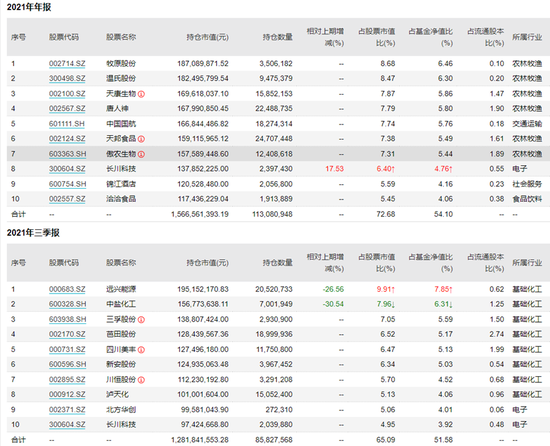Click red info icon next to 傲农生物
Screen dimensions: 550x446
pyautogui.click(x=141, y=154)
